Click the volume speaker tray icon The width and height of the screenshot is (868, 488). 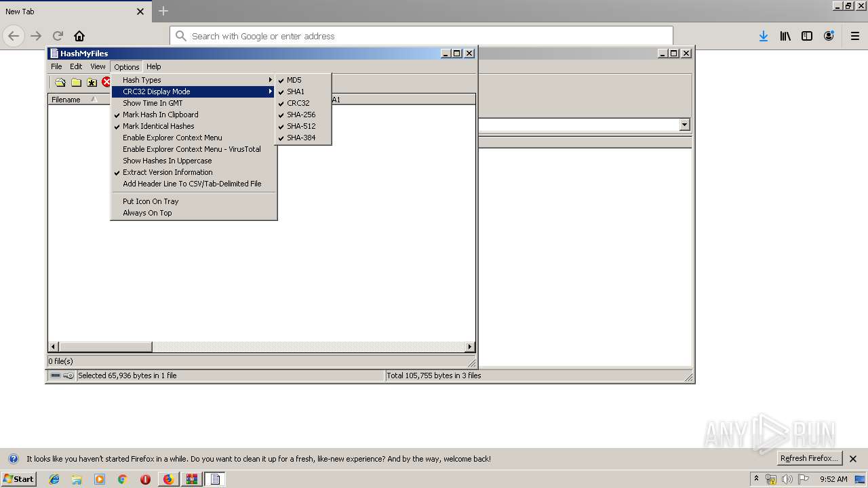pos(787,479)
